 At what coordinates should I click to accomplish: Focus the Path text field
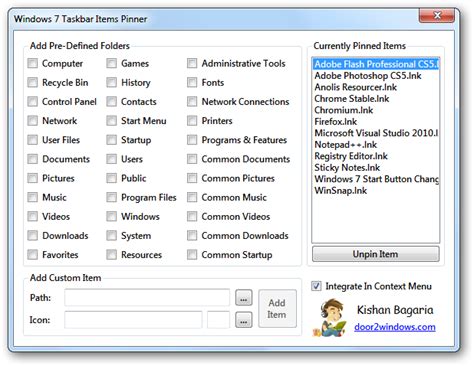(147, 298)
